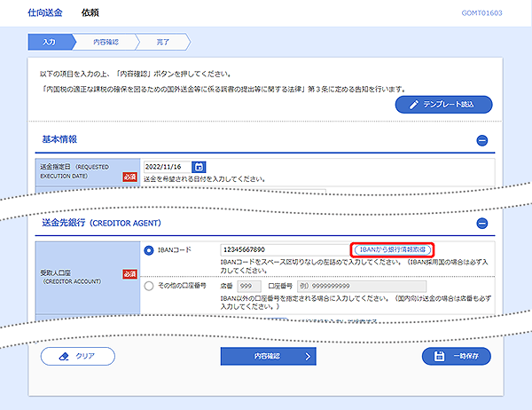532x410 pixels.
Task: Click the 仕向送金 heading text
Action: 45,13
